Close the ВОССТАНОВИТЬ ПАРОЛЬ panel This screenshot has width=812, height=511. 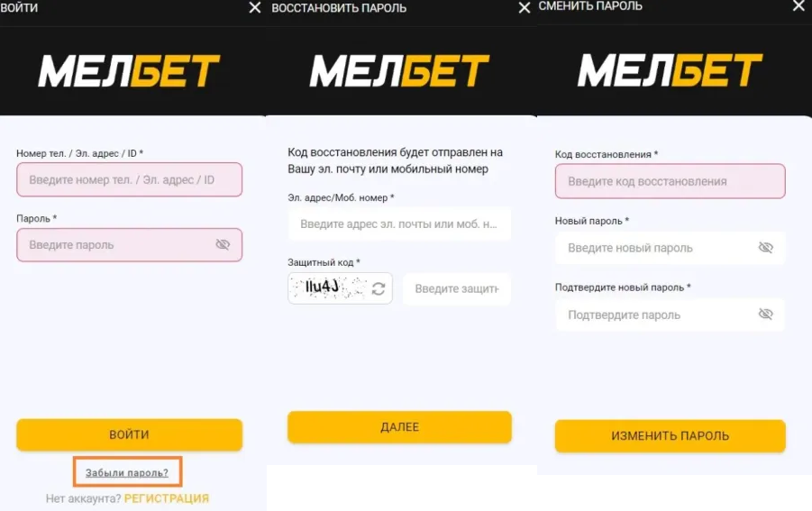(525, 8)
